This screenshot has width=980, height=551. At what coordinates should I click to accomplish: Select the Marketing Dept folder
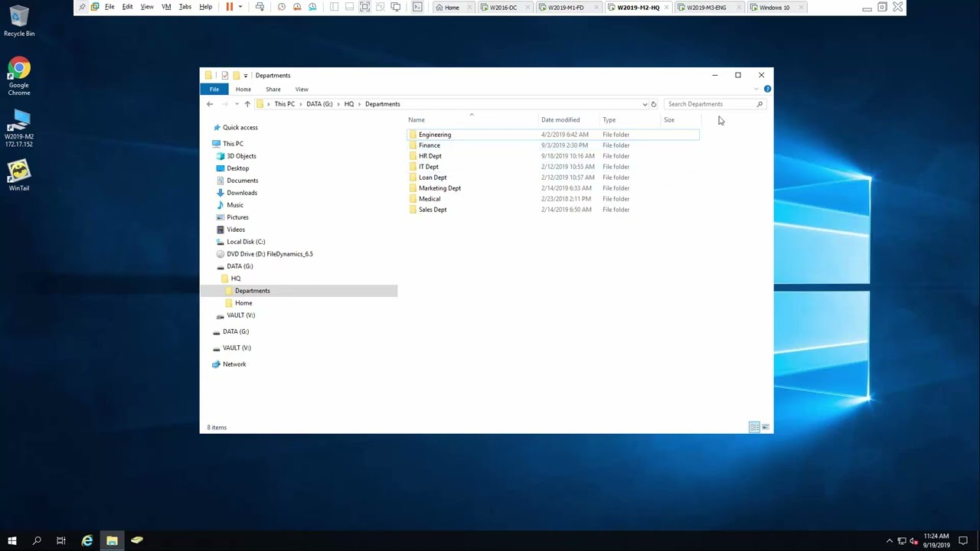(439, 188)
